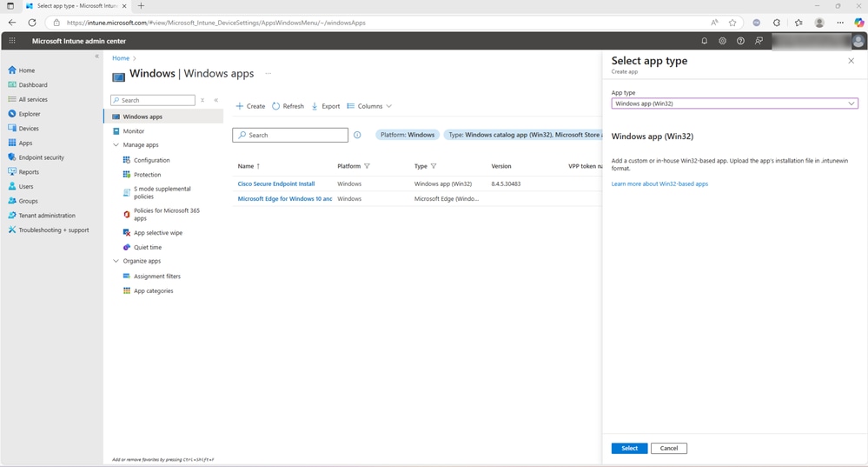Click the feedback icon in the header
This screenshot has height=467, width=868.
pos(759,41)
